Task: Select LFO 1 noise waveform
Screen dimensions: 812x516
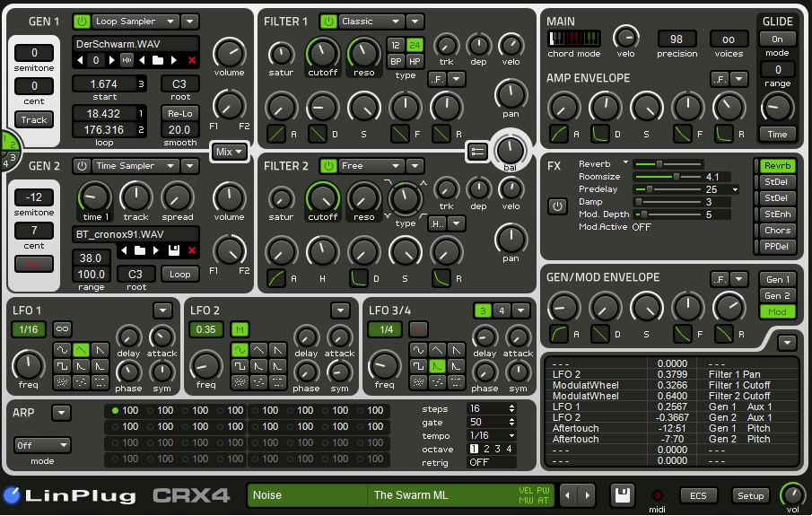Action: (62, 382)
